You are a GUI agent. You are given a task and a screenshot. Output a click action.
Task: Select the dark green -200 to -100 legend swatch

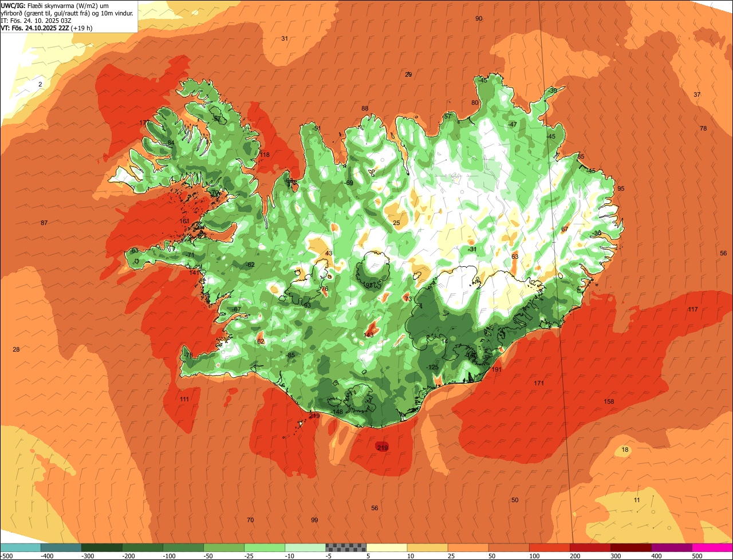(x=143, y=548)
